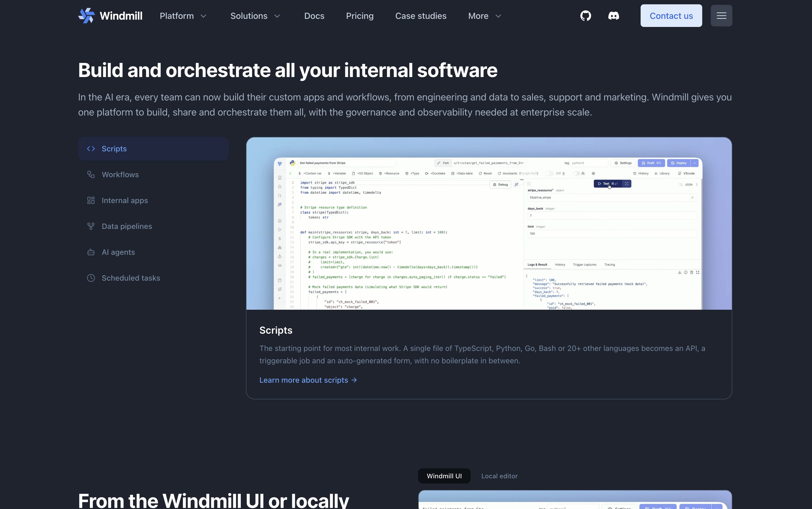Click the Test button in the editor
812x509 pixels.
(x=608, y=184)
